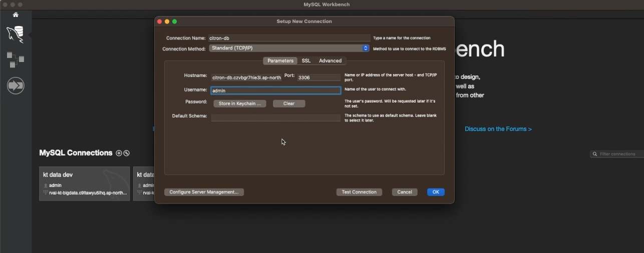Click Test Connection button

tap(359, 192)
